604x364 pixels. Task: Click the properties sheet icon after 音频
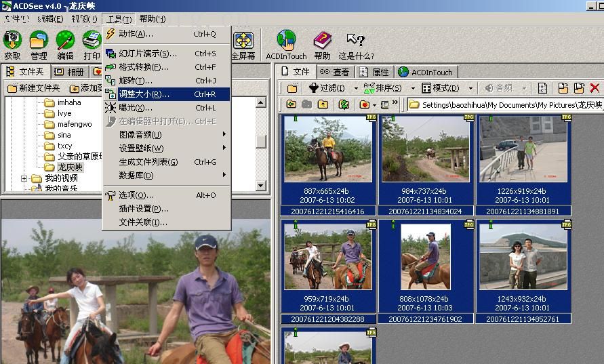tap(542, 88)
